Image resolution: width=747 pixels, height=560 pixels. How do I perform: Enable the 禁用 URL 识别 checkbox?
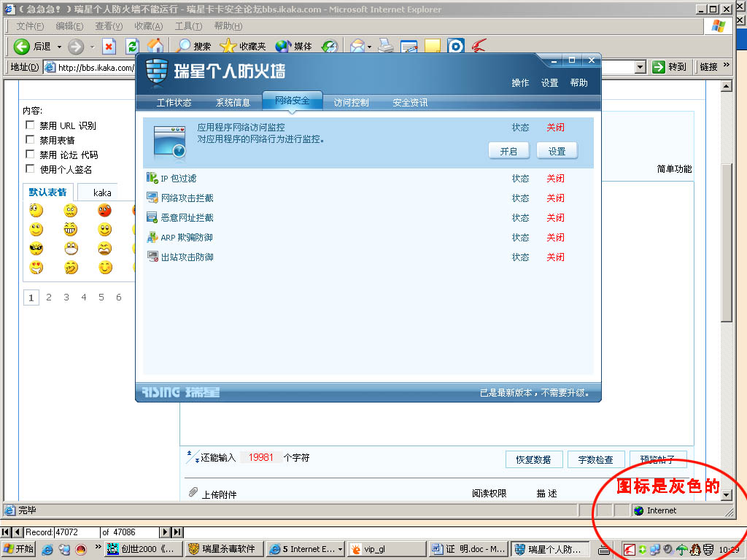[x=30, y=125]
